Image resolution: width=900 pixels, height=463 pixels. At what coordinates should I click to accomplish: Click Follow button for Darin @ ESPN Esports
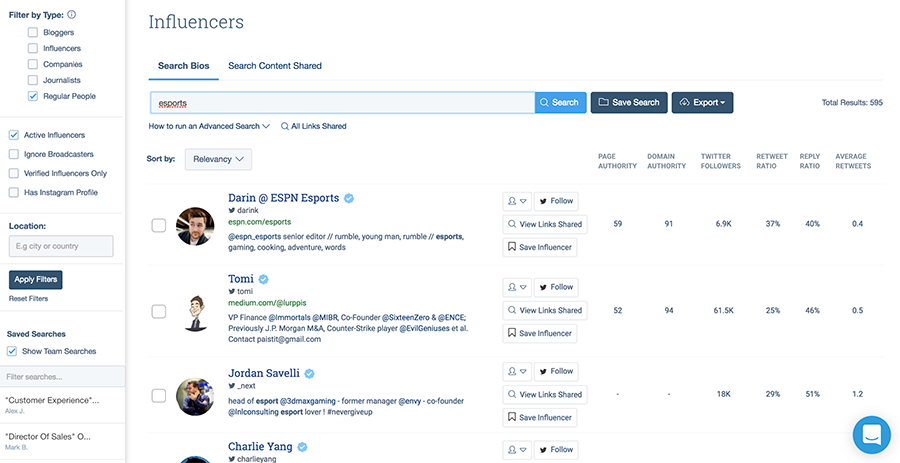point(555,201)
